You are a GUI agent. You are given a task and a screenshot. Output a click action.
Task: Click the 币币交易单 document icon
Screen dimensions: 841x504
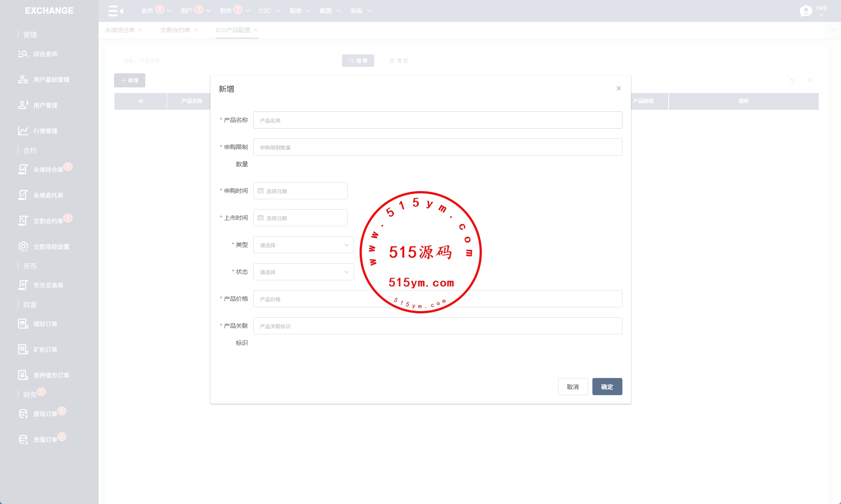(23, 285)
